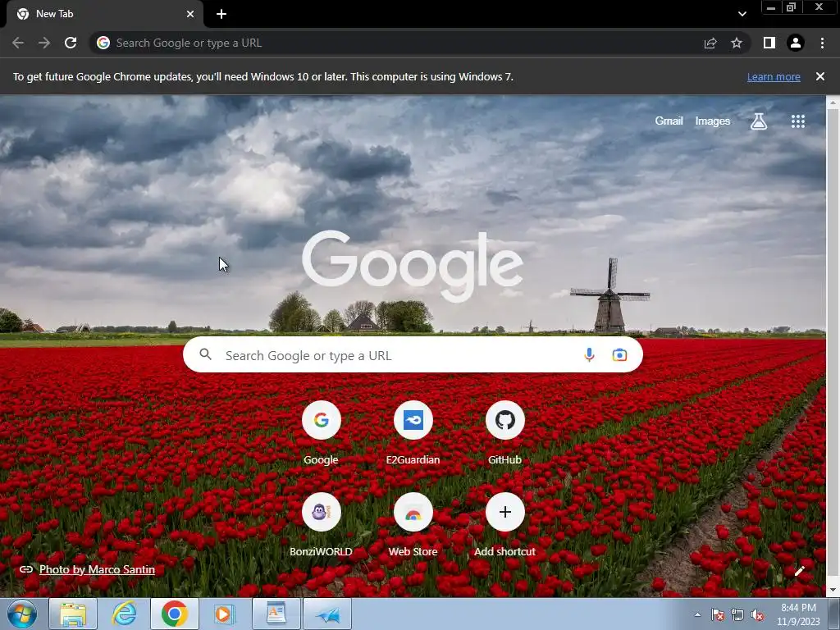Bookmark this tab with the star icon
The width and height of the screenshot is (840, 630).
coord(737,43)
